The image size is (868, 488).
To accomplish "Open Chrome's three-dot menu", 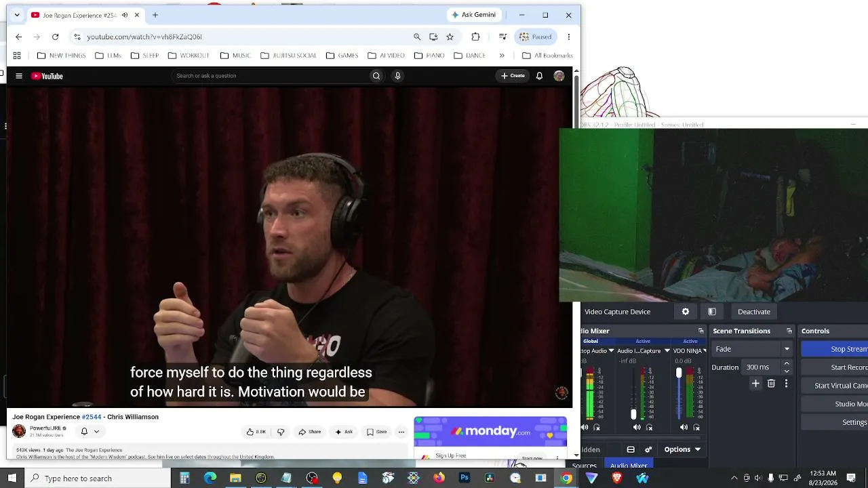I will [x=569, y=37].
